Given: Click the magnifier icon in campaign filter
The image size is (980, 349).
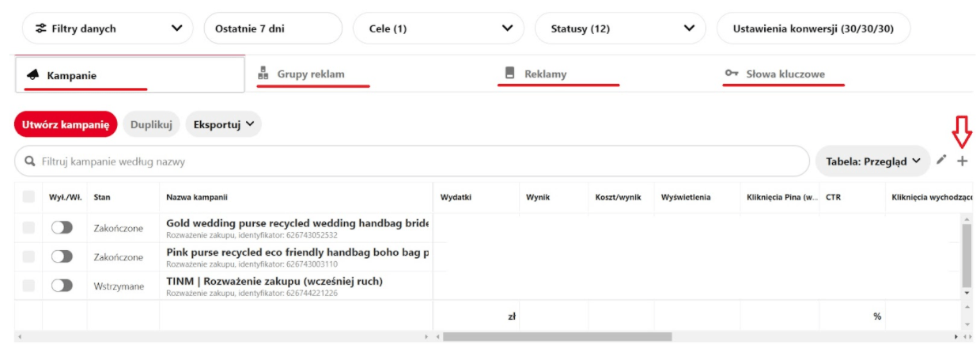Looking at the screenshot, I should (x=30, y=161).
